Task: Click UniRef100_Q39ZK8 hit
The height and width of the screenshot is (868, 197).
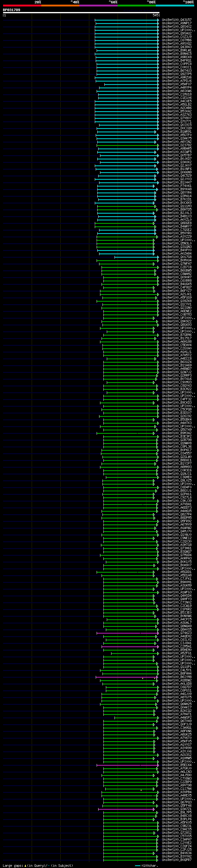Action: pyautogui.click(x=177, y=301)
